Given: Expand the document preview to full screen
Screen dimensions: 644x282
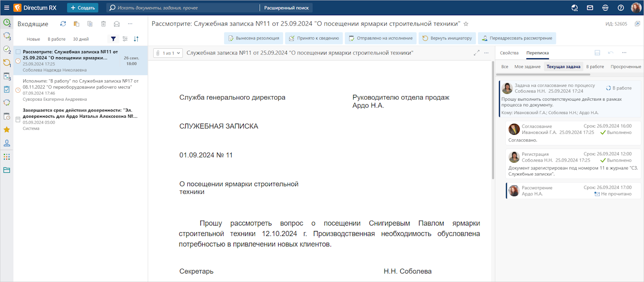Looking at the screenshot, I should pyautogui.click(x=476, y=53).
